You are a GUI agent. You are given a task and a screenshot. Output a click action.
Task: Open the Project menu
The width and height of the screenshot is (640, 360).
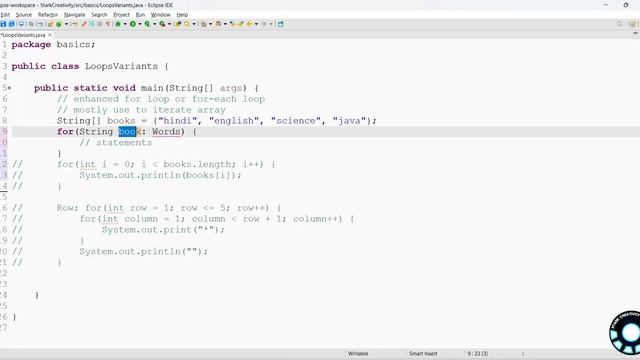click(121, 15)
